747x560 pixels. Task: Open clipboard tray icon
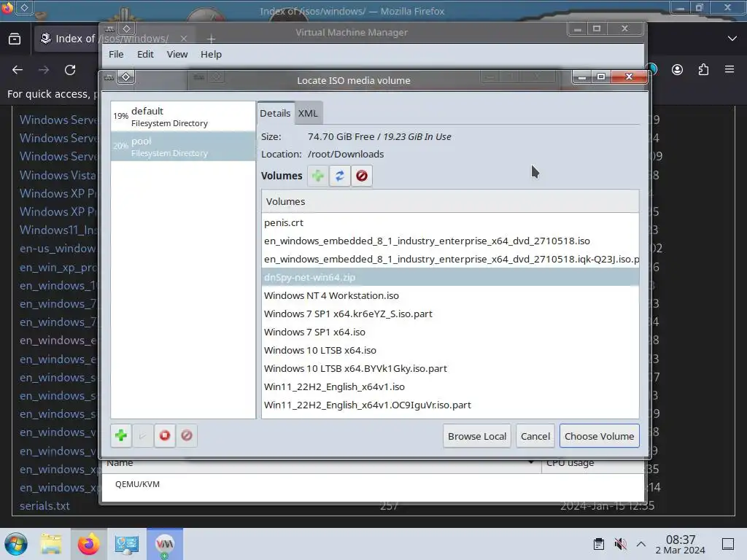pyautogui.click(x=599, y=544)
